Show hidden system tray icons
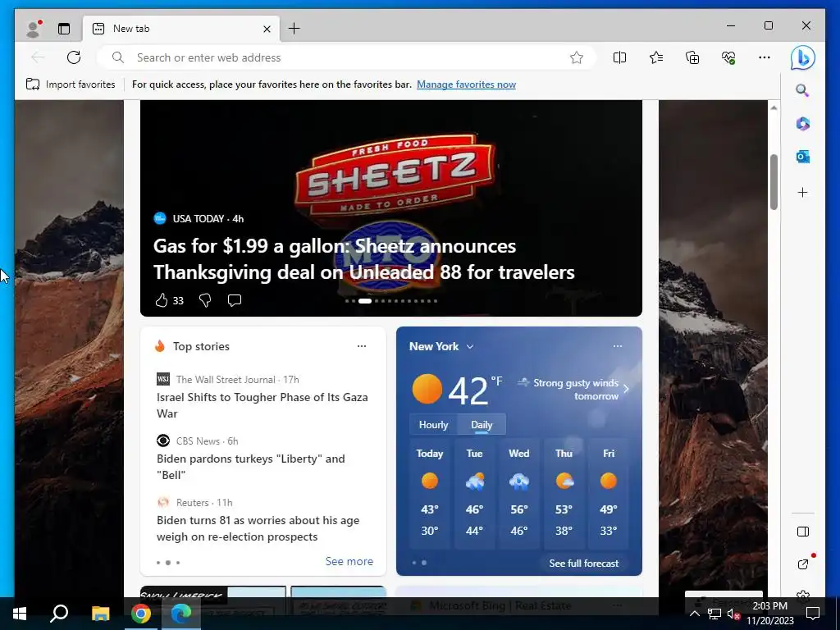The image size is (840, 630). (694, 614)
